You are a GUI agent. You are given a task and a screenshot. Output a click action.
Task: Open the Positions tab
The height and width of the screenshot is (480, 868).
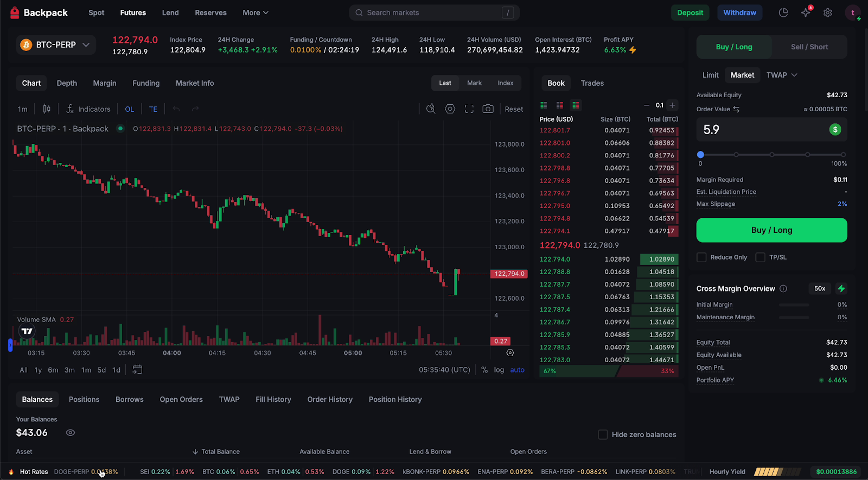tap(84, 399)
